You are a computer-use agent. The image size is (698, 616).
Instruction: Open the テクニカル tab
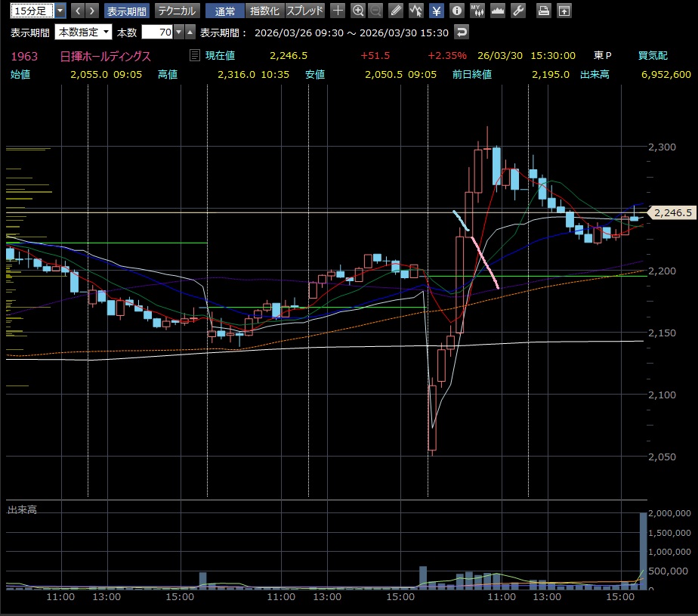coord(177,11)
